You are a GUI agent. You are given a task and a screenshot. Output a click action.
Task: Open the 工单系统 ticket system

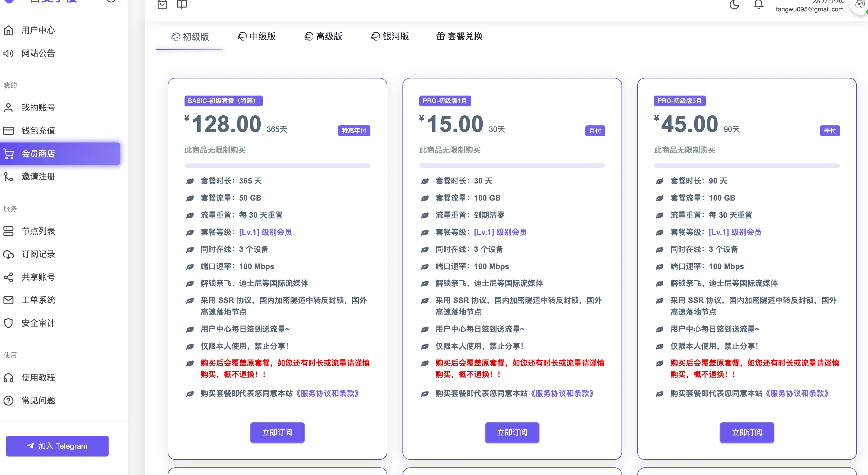point(38,300)
